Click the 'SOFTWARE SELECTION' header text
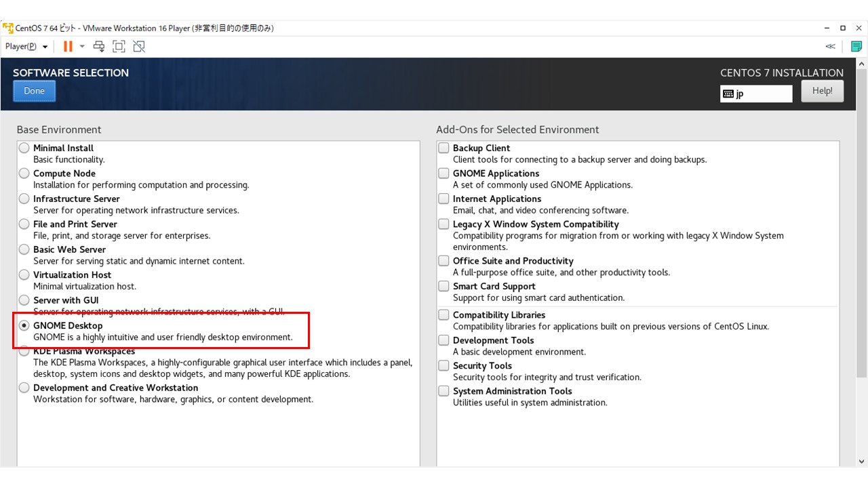This screenshot has height=488, width=868. [71, 73]
